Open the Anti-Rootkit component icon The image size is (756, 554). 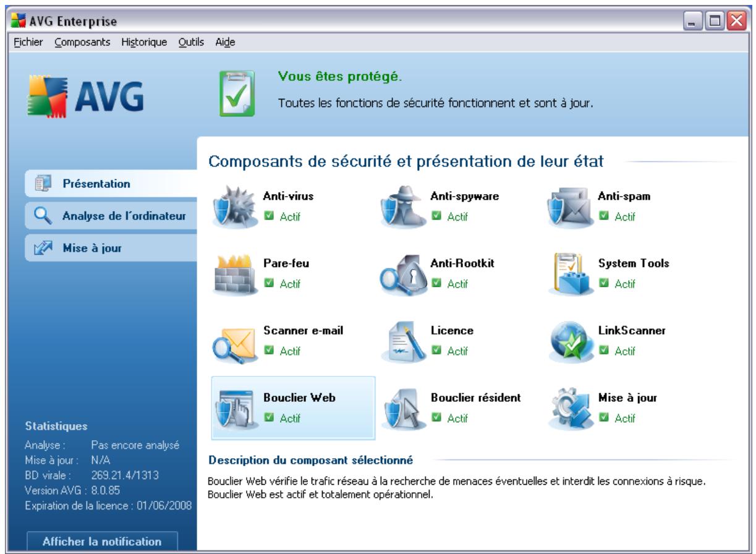point(403,275)
